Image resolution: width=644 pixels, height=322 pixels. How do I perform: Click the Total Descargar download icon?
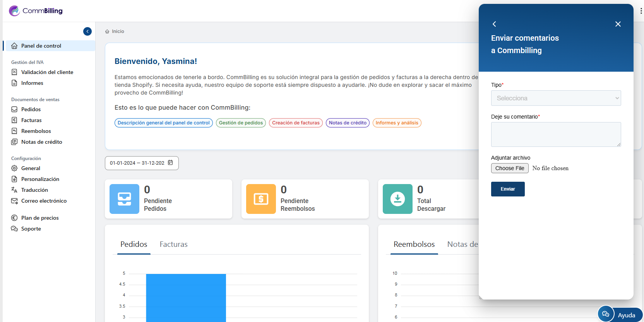397,199
